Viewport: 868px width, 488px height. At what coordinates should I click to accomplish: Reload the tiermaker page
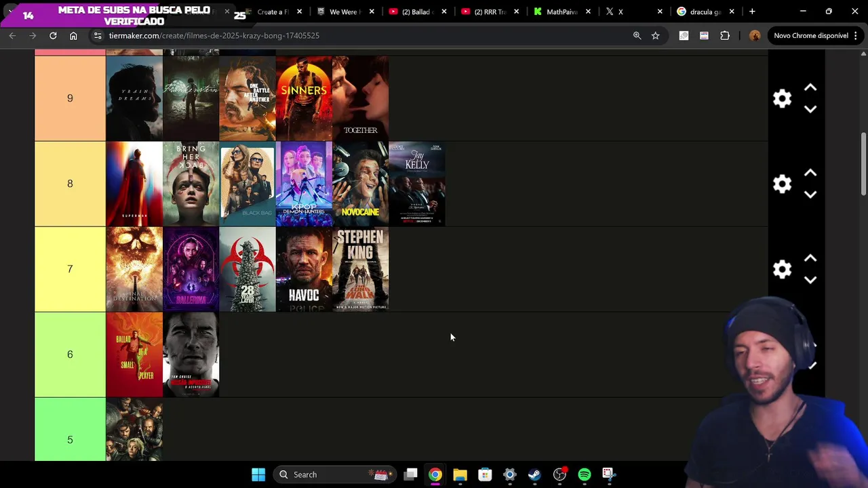[x=53, y=35]
